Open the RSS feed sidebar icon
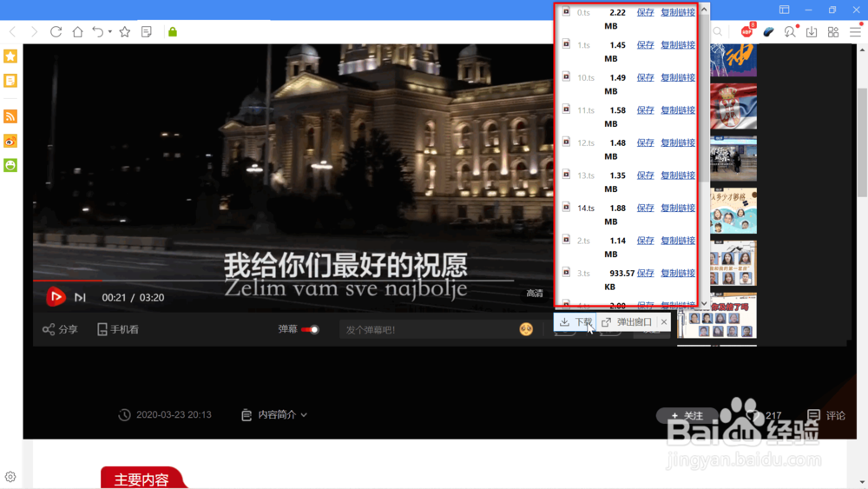The width and height of the screenshot is (868, 489). click(x=10, y=116)
